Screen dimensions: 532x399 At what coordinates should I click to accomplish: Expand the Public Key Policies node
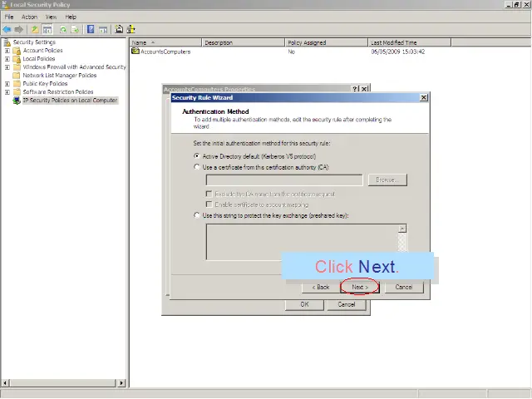coord(7,83)
